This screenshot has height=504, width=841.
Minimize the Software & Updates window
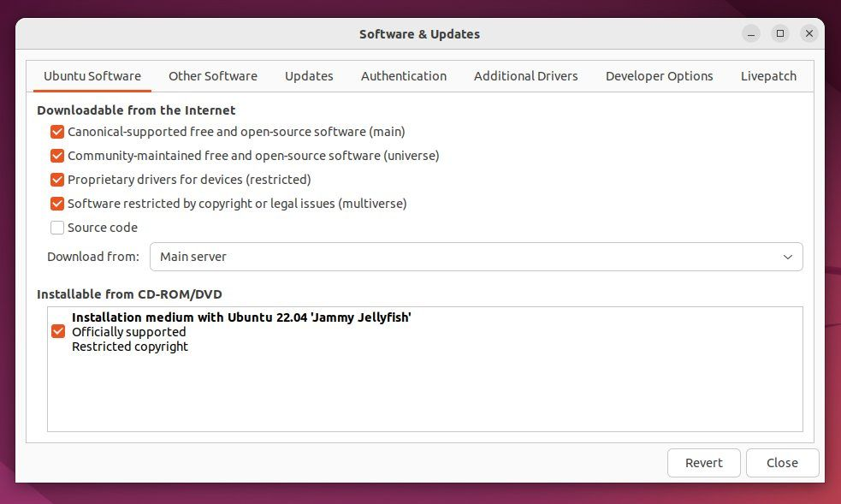click(x=751, y=33)
